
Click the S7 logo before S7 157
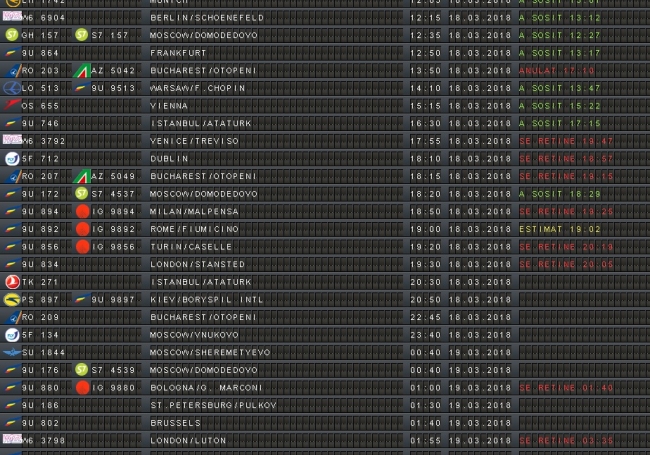(82, 34)
